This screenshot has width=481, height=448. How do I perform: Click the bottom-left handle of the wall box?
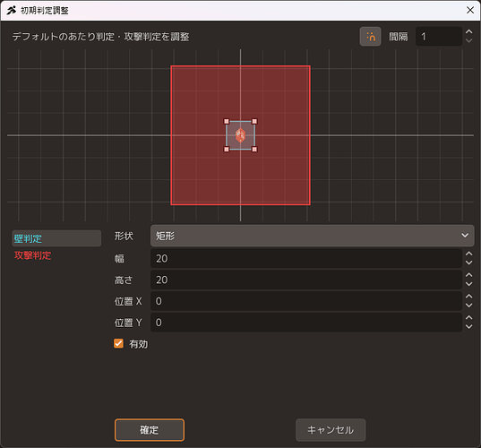tap(227, 149)
